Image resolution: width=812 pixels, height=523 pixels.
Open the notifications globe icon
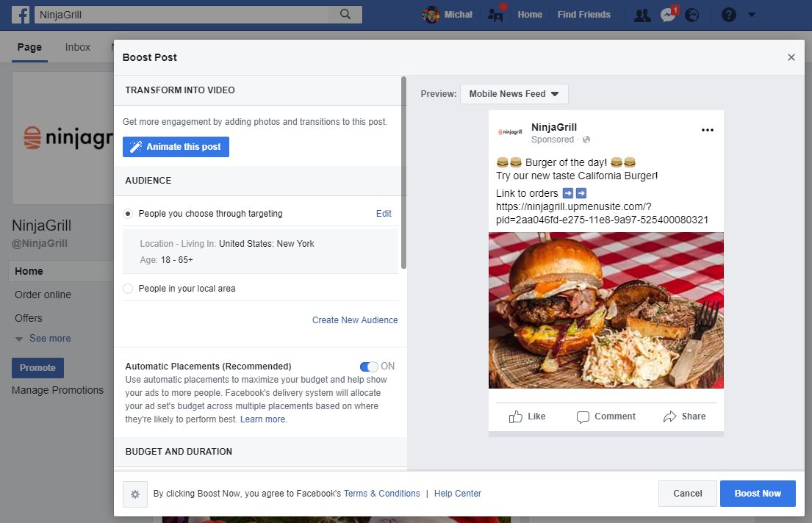click(692, 15)
